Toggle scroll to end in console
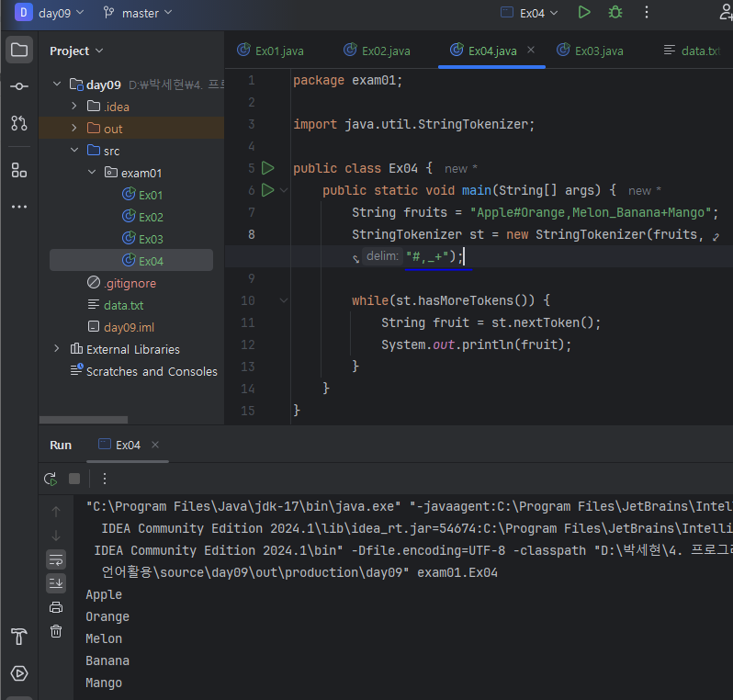This screenshot has height=700, width=733. click(56, 583)
